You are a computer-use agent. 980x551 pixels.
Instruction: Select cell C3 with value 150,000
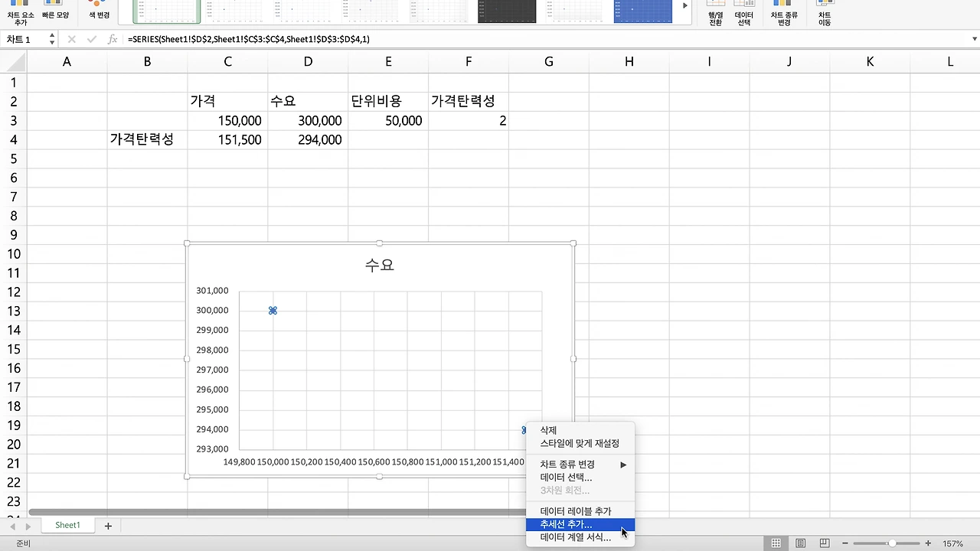[227, 121]
